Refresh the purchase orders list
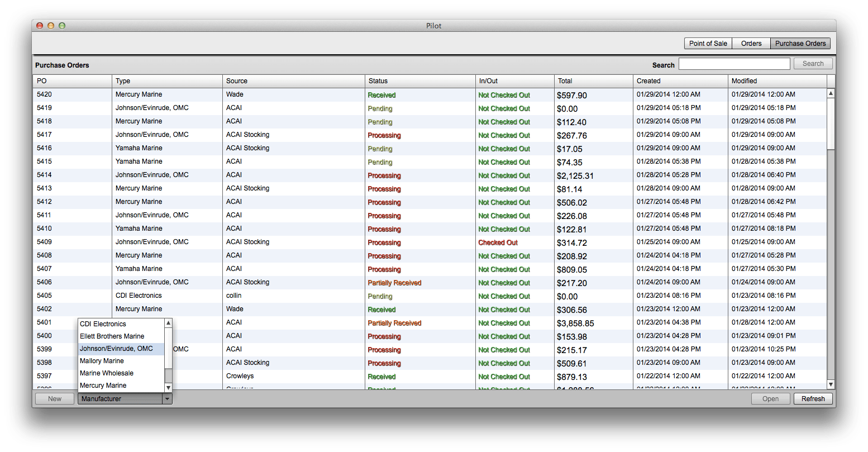Screen dimensions: 868x452 pos(813,399)
